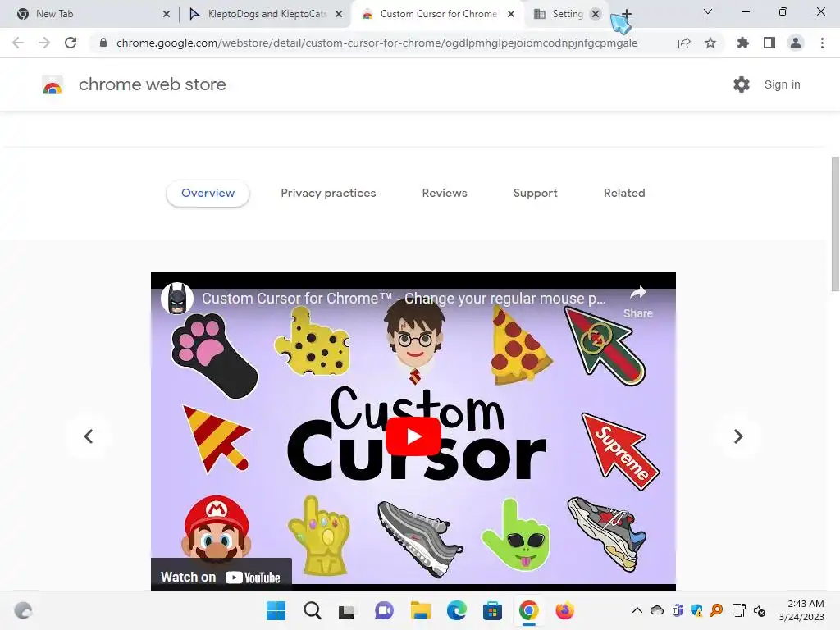The width and height of the screenshot is (840, 630).
Task: Toggle the Chrome side panel
Action: click(769, 43)
